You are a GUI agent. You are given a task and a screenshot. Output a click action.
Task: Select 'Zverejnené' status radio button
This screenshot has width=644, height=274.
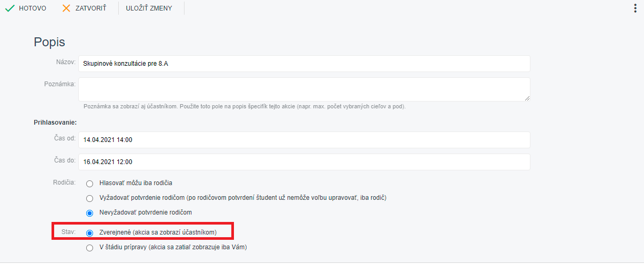(89, 233)
